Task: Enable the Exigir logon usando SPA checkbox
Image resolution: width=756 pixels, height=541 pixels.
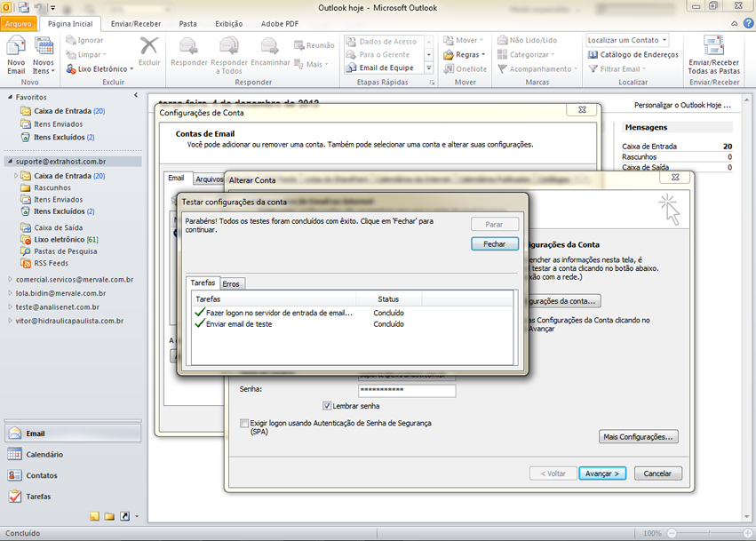Action: click(244, 424)
